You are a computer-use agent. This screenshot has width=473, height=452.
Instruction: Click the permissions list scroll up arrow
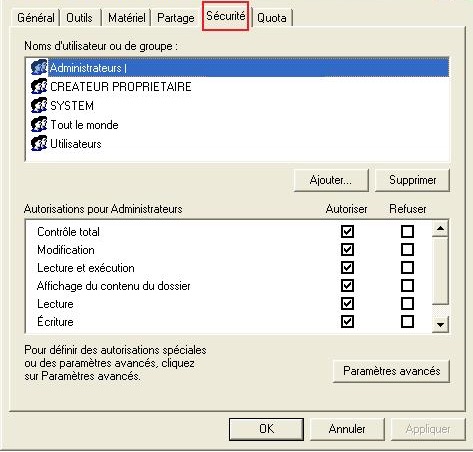click(x=440, y=228)
